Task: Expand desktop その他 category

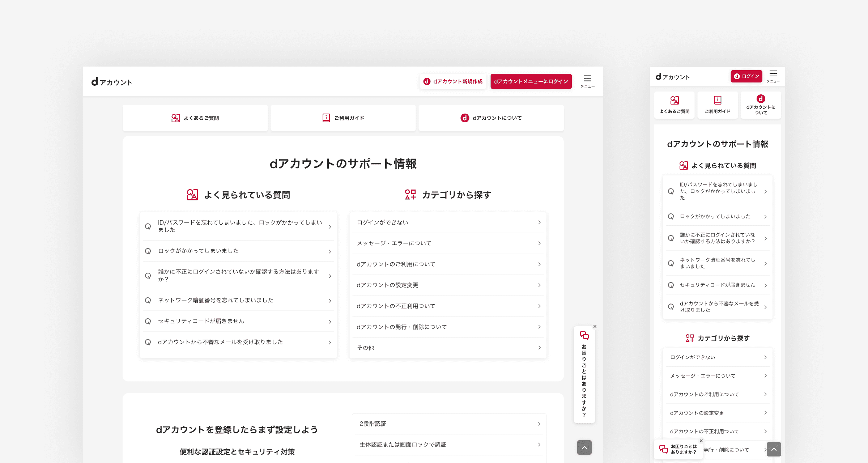Action: coord(448,348)
